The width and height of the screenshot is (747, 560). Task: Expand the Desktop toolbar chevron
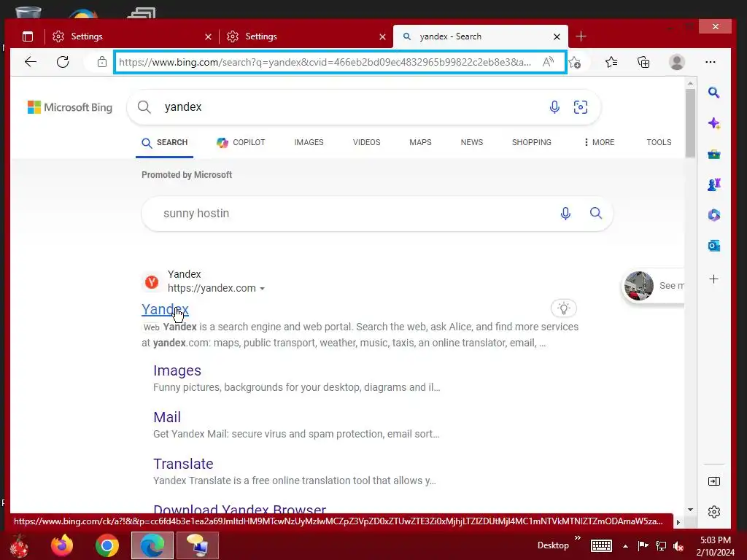(578, 538)
